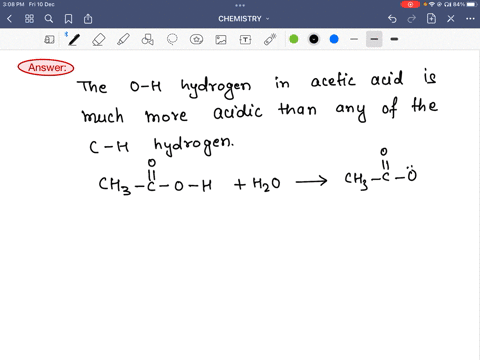Toggle the read-only mode icon
The width and height of the screenshot is (480, 360).
[49, 40]
